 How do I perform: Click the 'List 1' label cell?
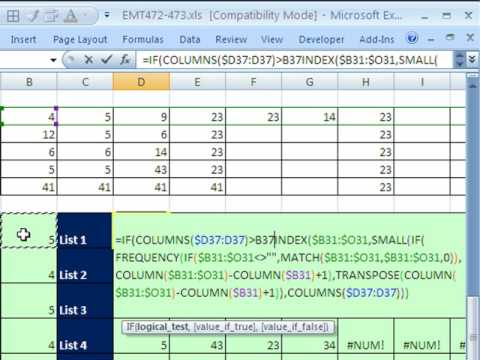[x=85, y=231]
